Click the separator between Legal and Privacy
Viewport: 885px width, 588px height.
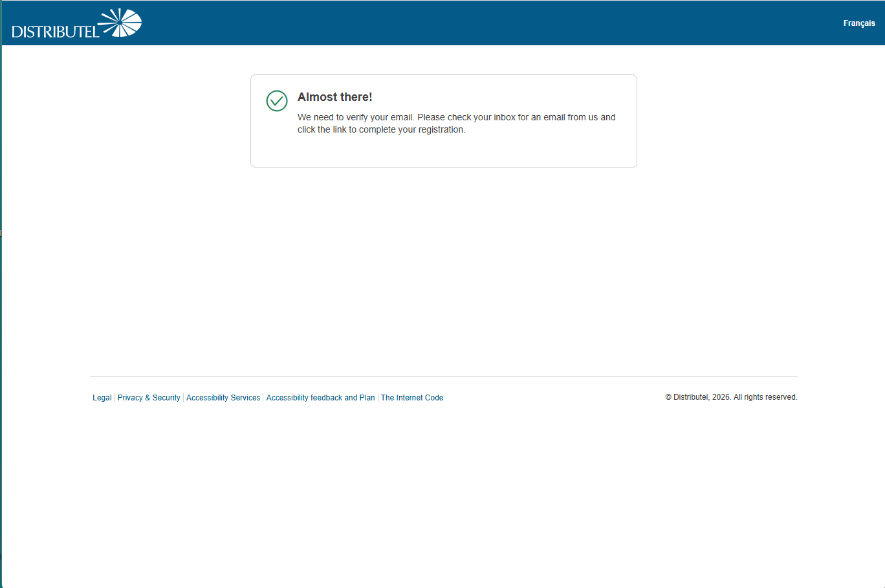(x=115, y=398)
